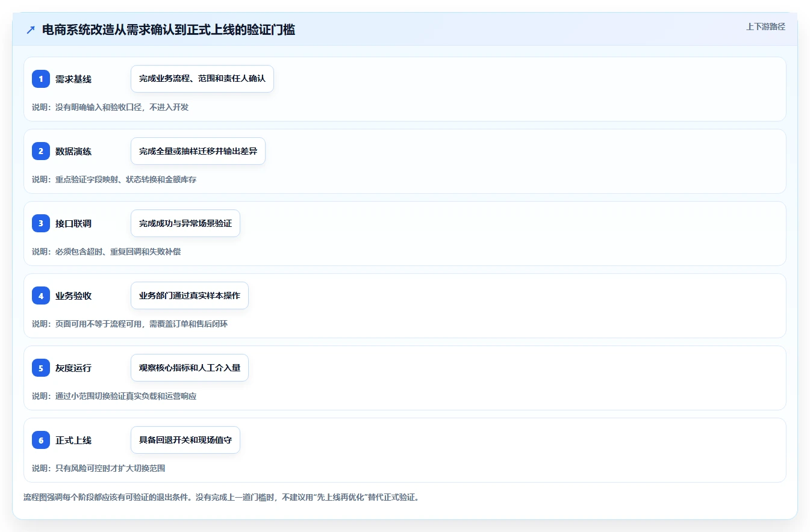Select the step 4 number badge
This screenshot has height=532, width=810.
pos(41,295)
